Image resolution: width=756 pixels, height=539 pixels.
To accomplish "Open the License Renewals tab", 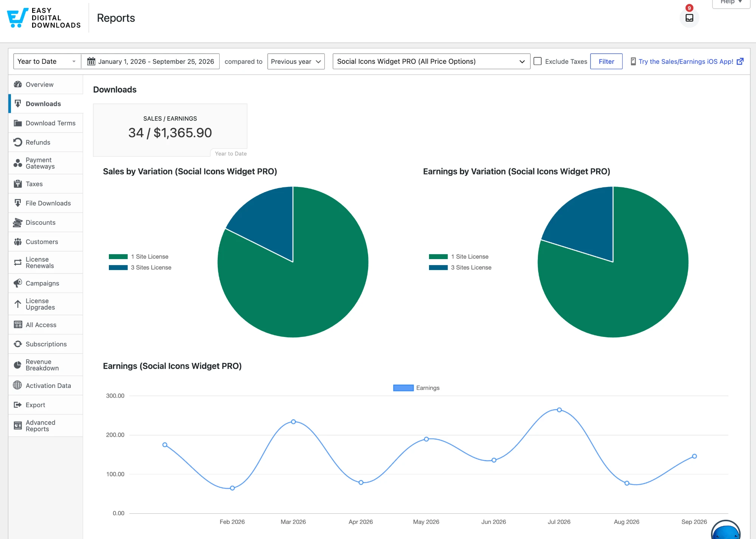I will 46,263.
